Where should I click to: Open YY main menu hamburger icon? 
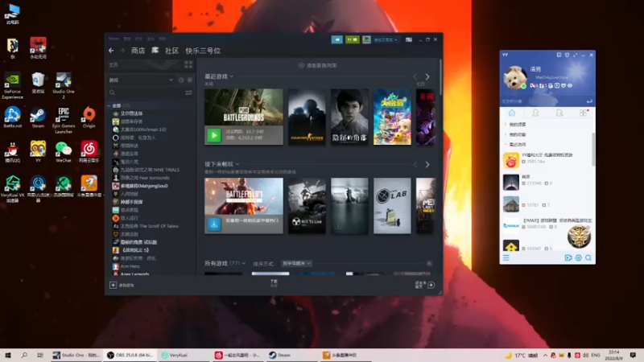point(506,257)
